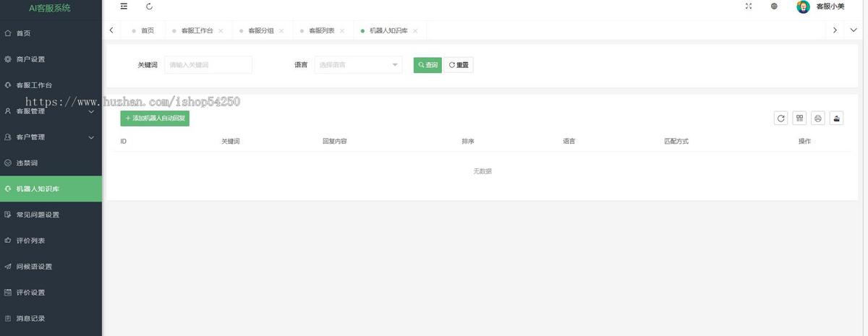Image resolution: width=868 pixels, height=336 pixels.
Task: Open 首页 in the sidebar
Action: click(x=51, y=33)
